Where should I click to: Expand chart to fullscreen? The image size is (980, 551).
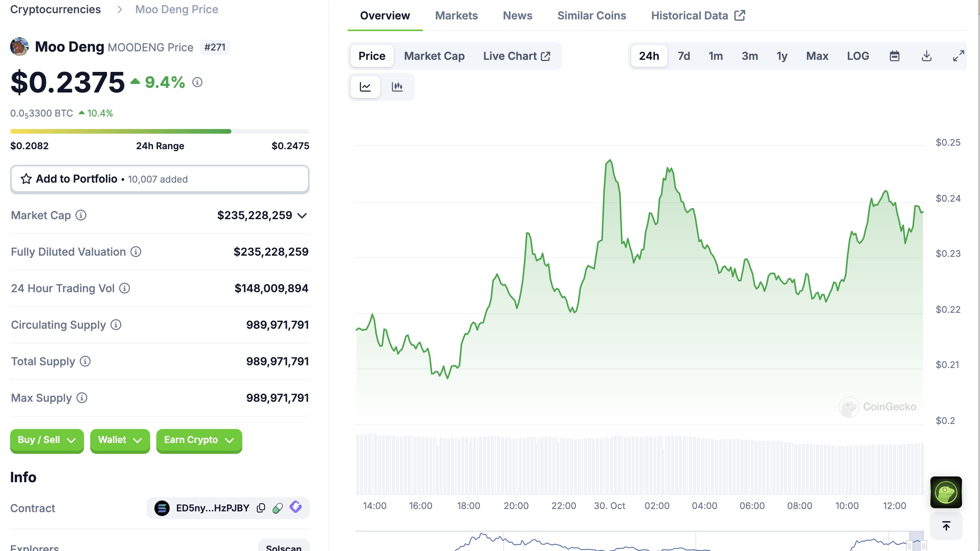pos(959,56)
